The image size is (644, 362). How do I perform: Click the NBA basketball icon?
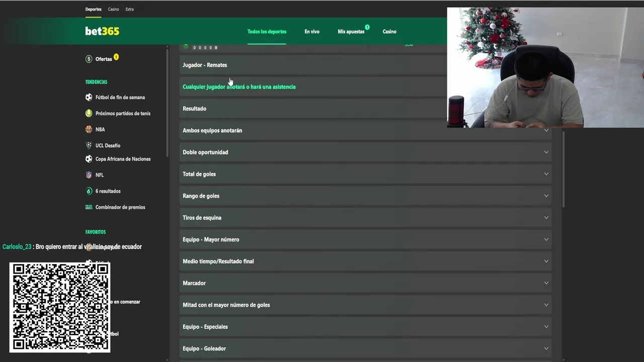(x=89, y=129)
